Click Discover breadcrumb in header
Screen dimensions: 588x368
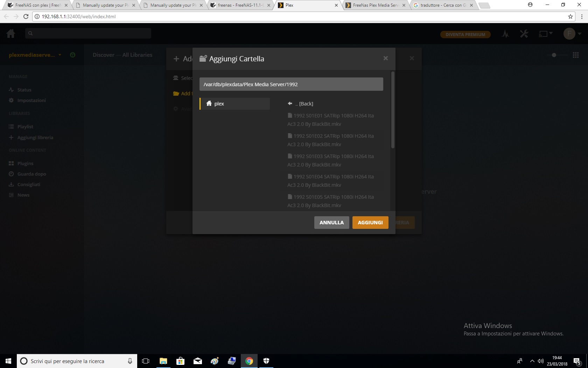[x=104, y=55]
